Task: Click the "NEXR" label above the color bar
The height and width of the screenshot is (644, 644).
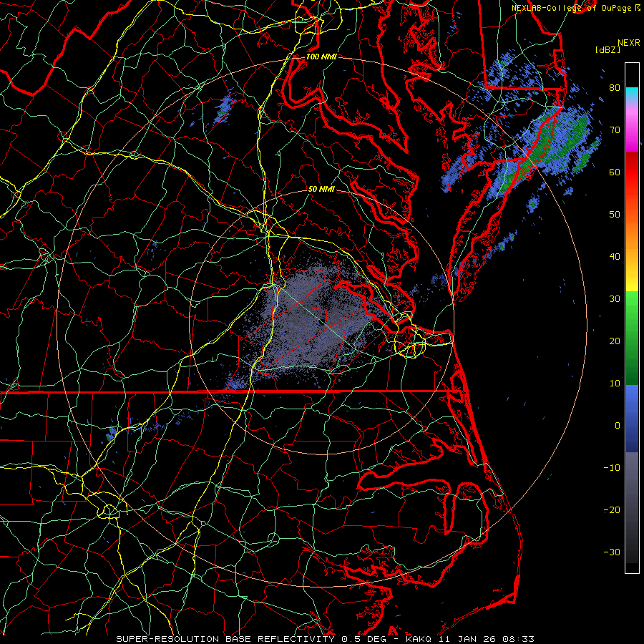Action: 629,43
